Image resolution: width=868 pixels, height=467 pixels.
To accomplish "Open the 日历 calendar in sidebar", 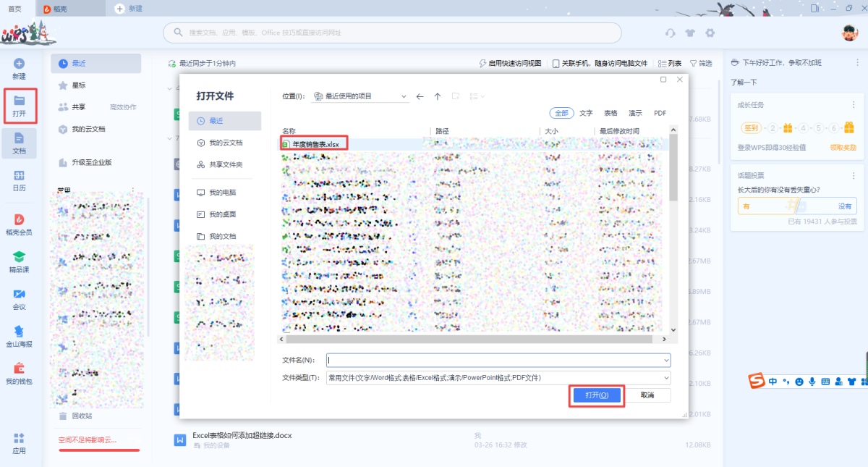I will tap(20, 176).
